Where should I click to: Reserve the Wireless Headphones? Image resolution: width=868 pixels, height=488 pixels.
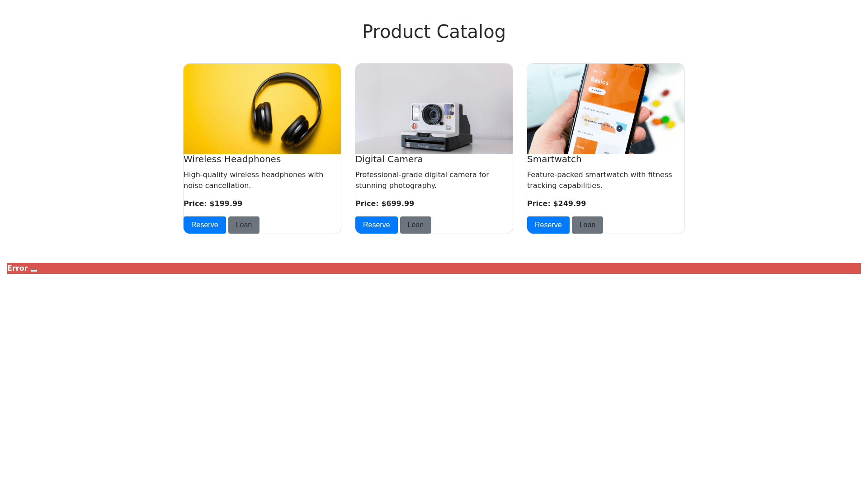(x=204, y=225)
